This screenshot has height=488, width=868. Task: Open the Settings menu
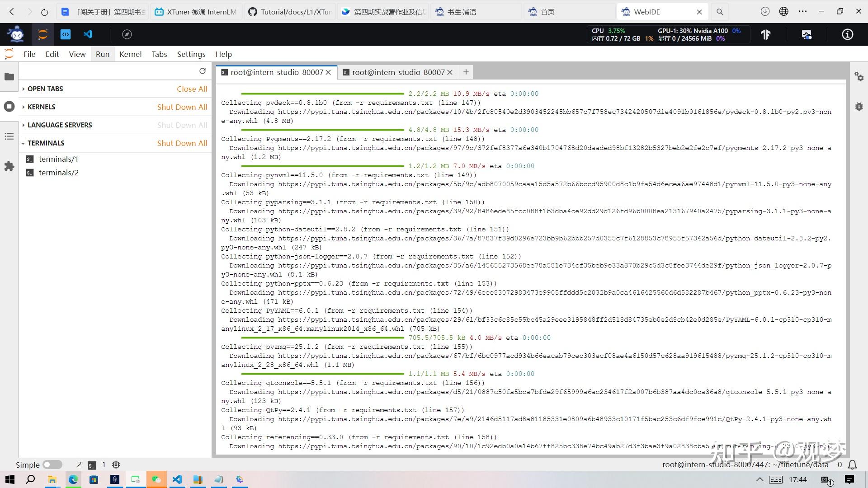[191, 54]
